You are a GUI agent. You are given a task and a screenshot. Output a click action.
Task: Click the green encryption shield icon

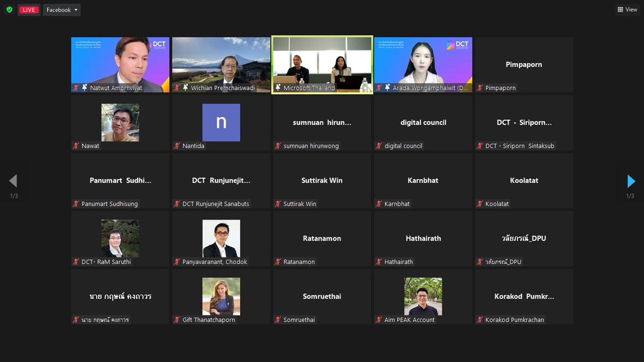click(x=9, y=10)
